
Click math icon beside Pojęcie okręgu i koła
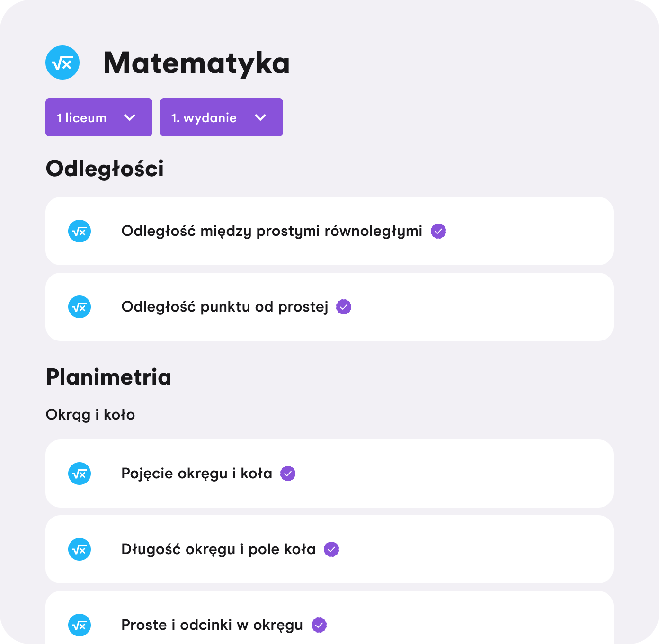pyautogui.click(x=80, y=474)
